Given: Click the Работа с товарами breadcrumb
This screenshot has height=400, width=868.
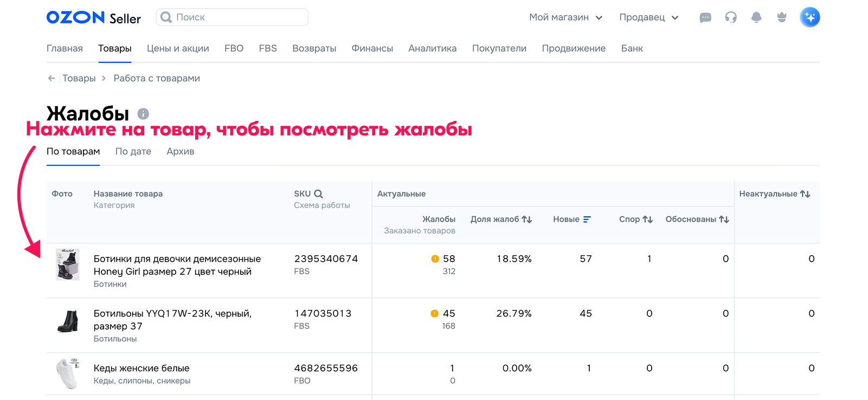Looking at the screenshot, I should pos(157,79).
